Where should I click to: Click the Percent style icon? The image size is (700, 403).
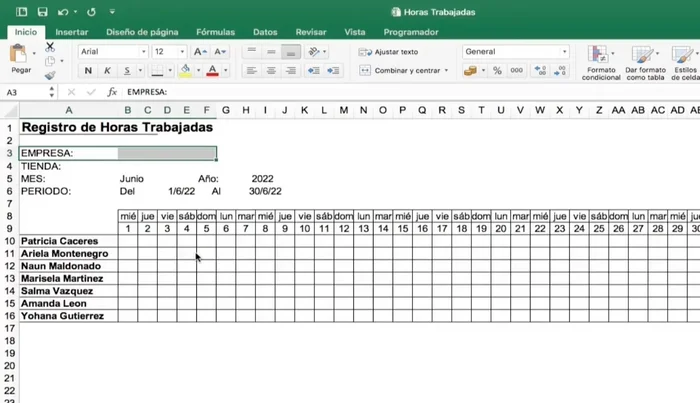tap(497, 71)
